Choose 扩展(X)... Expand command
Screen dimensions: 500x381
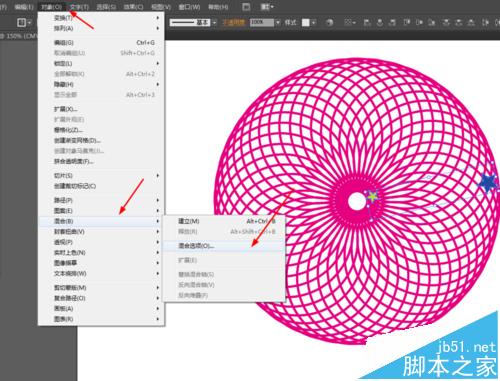tap(101, 109)
